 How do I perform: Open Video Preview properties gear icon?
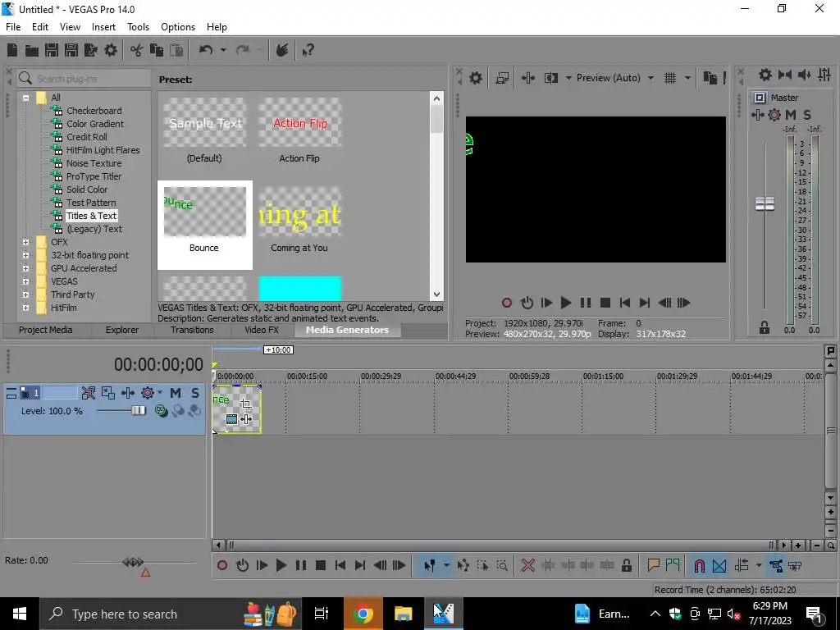(475, 78)
